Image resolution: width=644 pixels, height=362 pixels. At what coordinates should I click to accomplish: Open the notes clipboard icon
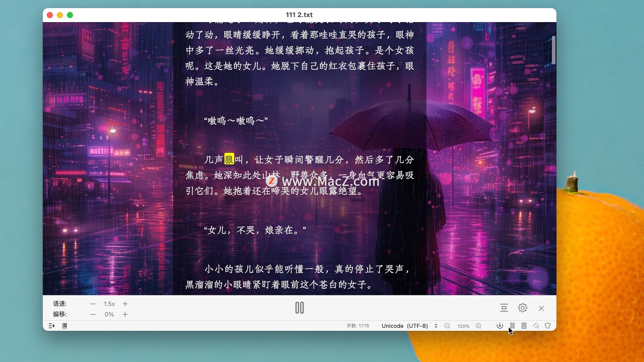(x=524, y=325)
